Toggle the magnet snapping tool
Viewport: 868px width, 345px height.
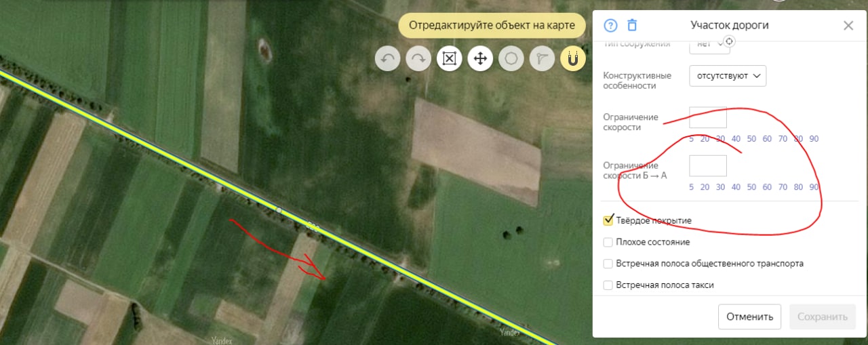[x=573, y=58]
